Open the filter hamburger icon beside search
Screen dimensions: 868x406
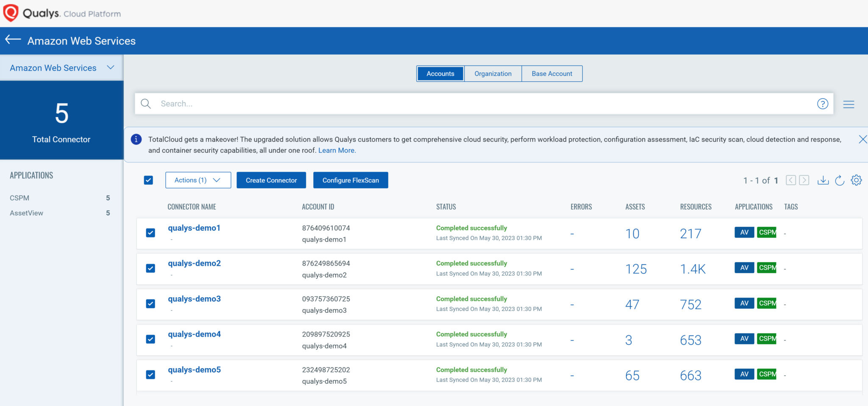(849, 104)
